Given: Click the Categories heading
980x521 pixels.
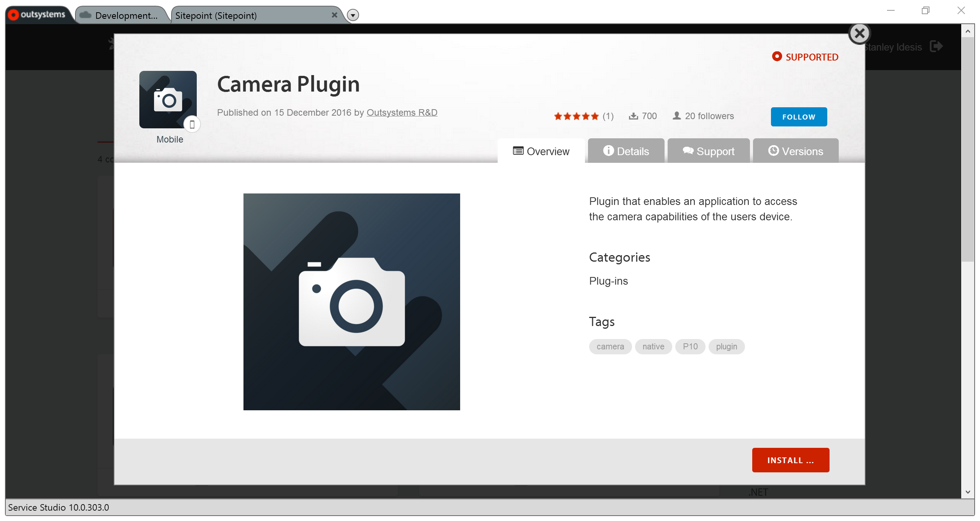Looking at the screenshot, I should pyautogui.click(x=619, y=257).
